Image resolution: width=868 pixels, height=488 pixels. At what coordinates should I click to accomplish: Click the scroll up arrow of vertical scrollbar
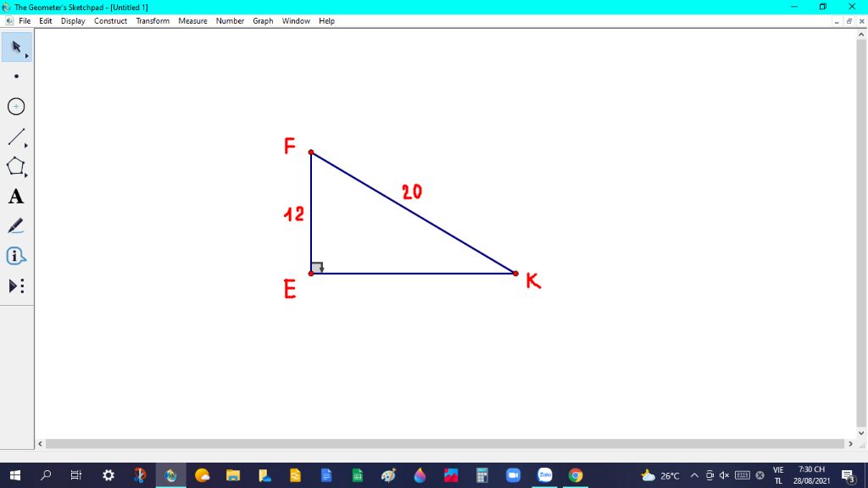point(861,34)
